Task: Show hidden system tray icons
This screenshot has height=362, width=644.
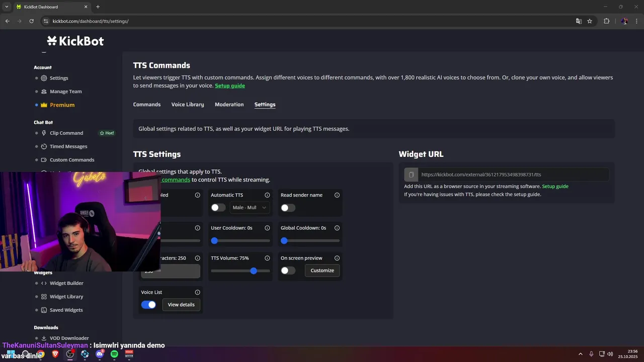Action: coord(580,354)
